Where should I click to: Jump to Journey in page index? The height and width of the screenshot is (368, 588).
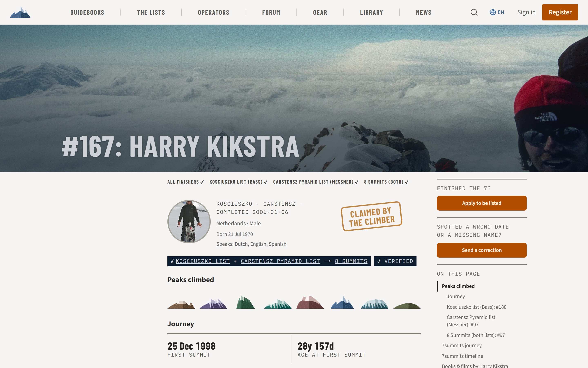tap(455, 296)
